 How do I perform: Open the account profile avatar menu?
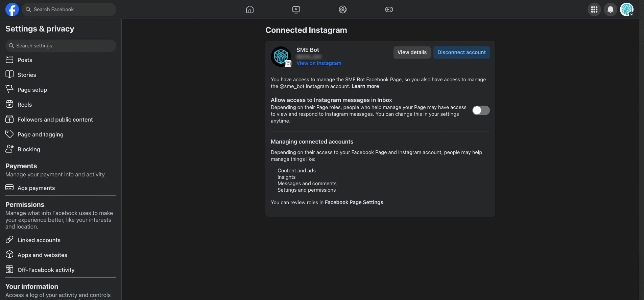tap(627, 9)
